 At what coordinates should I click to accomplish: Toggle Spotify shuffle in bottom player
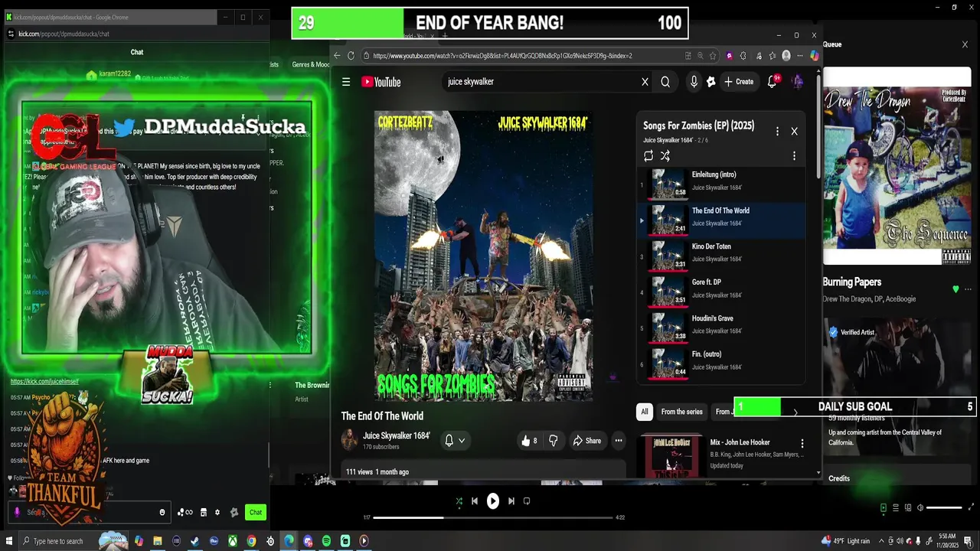click(x=459, y=501)
